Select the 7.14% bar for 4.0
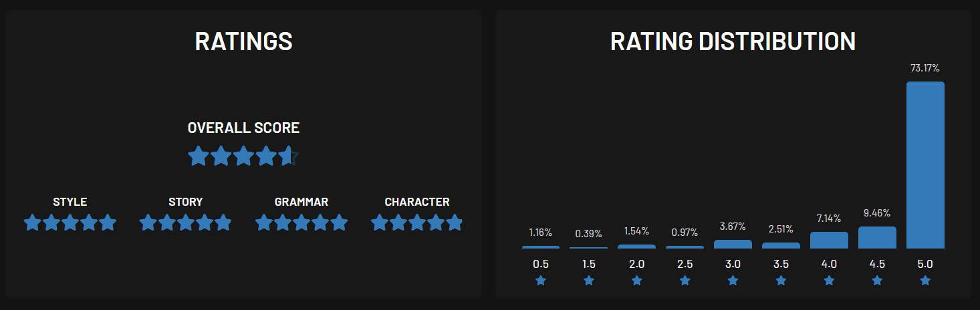980x310 pixels. [829, 241]
